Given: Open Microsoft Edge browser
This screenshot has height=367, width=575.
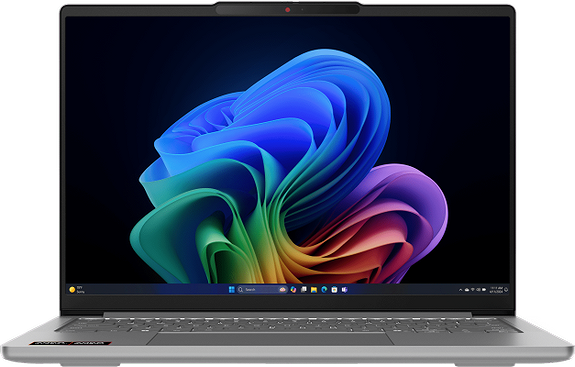Looking at the screenshot, I should pos(324,290).
